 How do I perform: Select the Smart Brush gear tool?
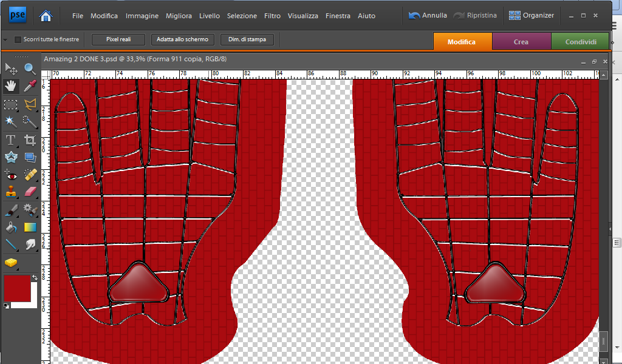pos(30,210)
